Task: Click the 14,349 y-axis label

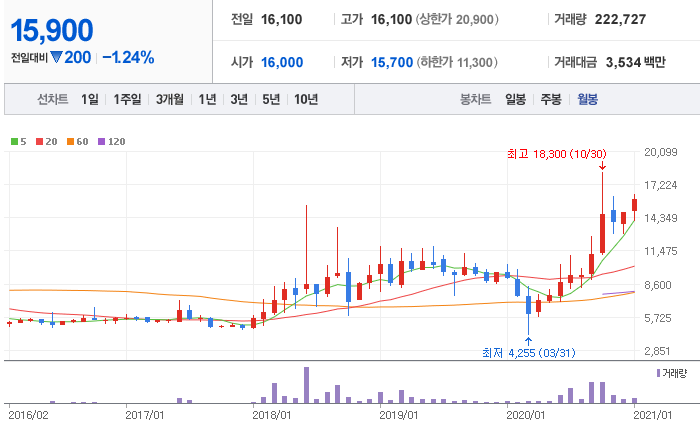Action: point(661,218)
